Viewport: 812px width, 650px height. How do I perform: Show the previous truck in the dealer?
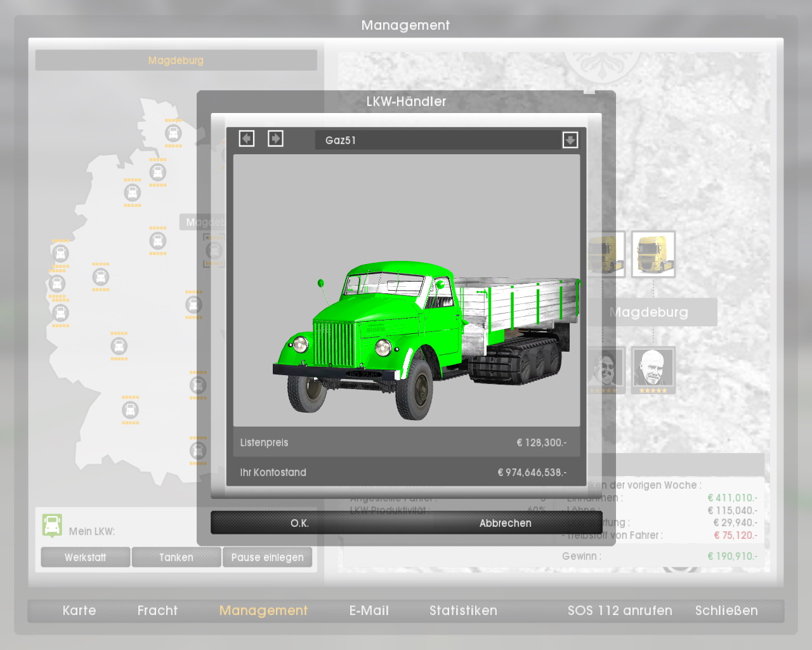[x=247, y=138]
